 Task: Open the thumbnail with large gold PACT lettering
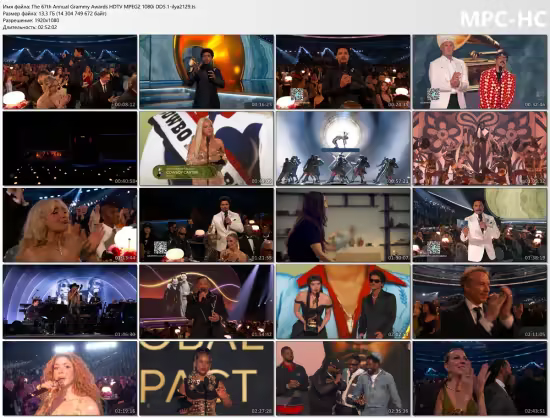[x=207, y=378]
